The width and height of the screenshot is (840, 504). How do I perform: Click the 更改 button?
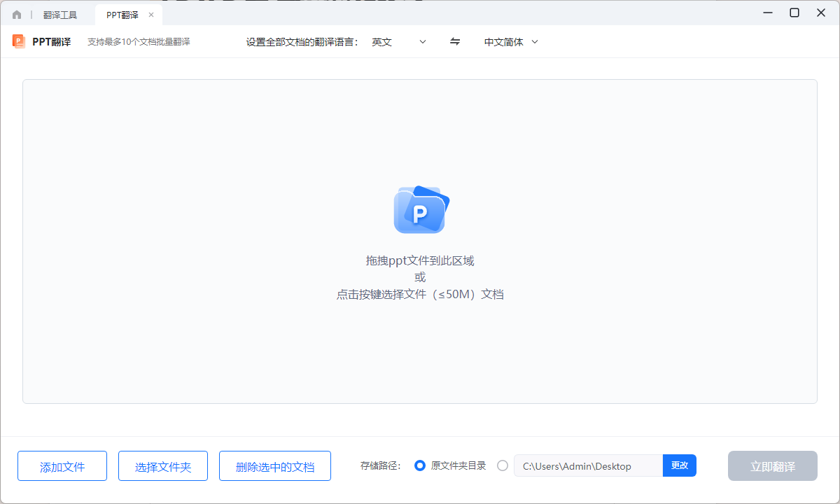pos(680,465)
